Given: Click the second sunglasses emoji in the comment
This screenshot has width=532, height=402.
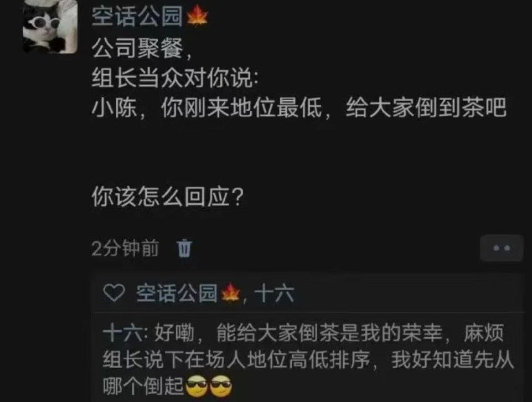Looking at the screenshot, I should pyautogui.click(x=221, y=386).
